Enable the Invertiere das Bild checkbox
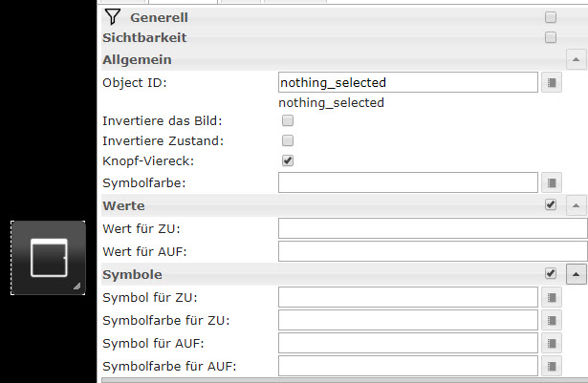 (288, 121)
